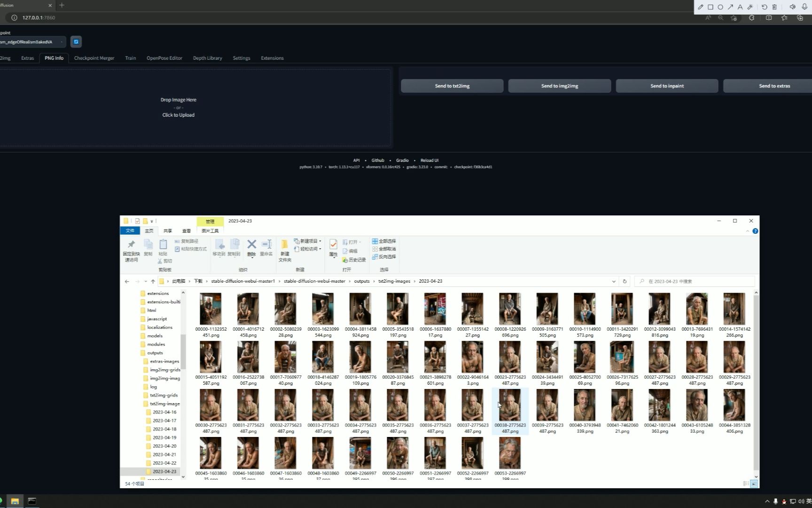Switch Explorer to details view
The width and height of the screenshot is (812, 508).
pyautogui.click(x=746, y=484)
